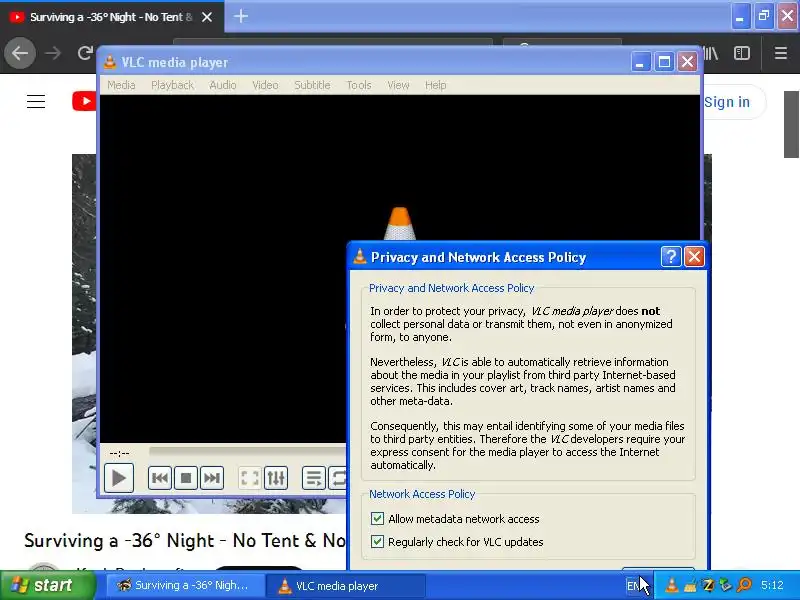Click the broom tray icon

pos(690,585)
